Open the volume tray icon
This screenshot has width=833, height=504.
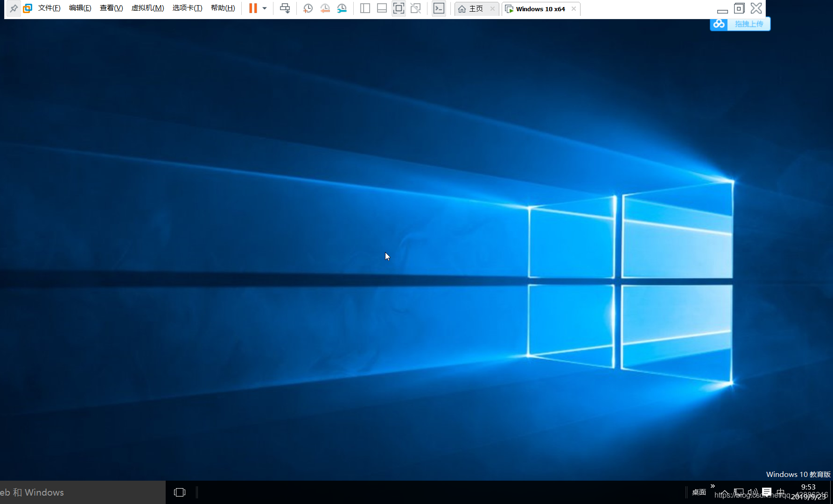coord(752,492)
